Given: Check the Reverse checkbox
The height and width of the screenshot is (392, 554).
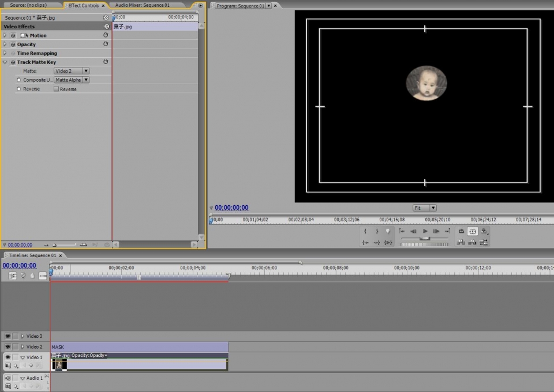Looking at the screenshot, I should click(57, 89).
